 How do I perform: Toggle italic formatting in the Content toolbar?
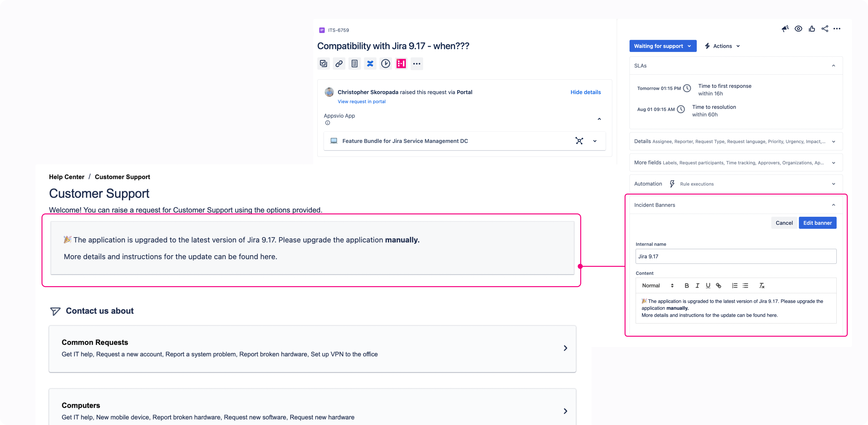pyautogui.click(x=697, y=285)
